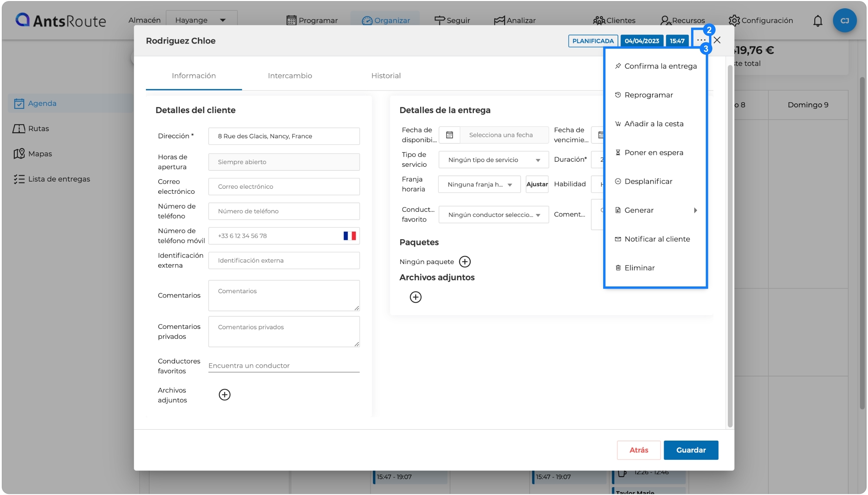Add a client attachment with plus icon
This screenshot has width=868, height=495.
pyautogui.click(x=224, y=395)
